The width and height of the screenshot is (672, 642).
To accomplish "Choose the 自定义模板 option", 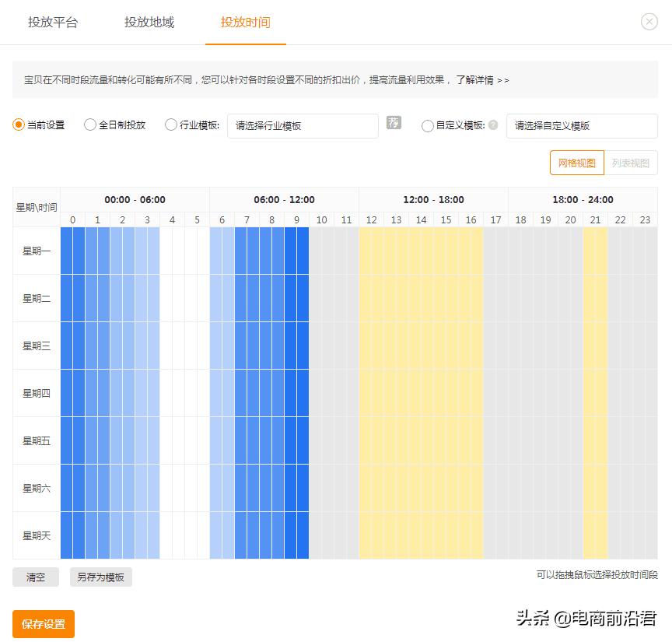I will click(x=429, y=126).
